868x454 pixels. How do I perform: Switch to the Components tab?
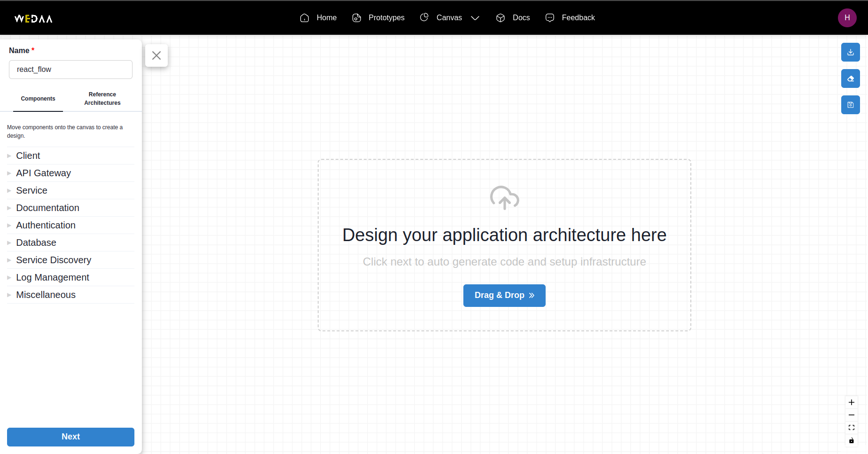[38, 99]
